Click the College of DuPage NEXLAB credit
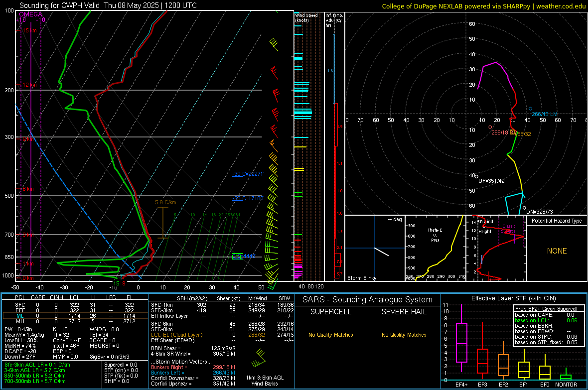 [x=484, y=6]
